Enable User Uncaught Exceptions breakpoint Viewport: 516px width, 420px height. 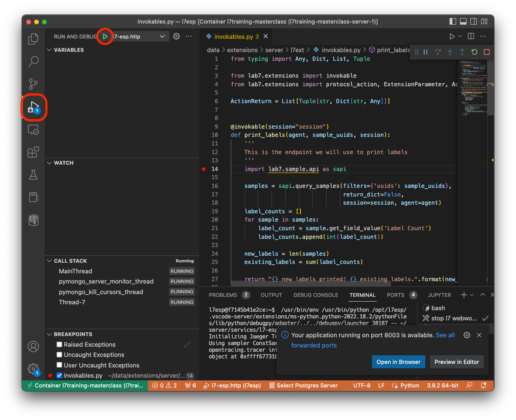point(59,365)
